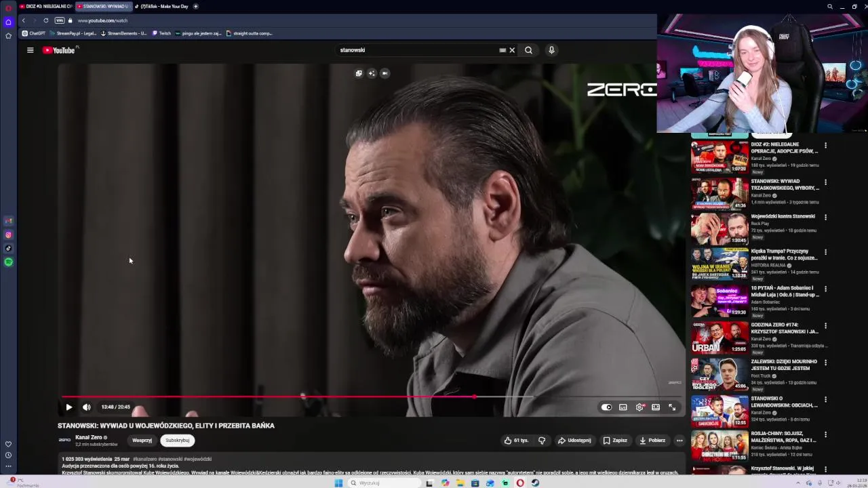
Task: Open options for 10 PYTAŃ Adam Sobaniec
Action: pos(825,289)
